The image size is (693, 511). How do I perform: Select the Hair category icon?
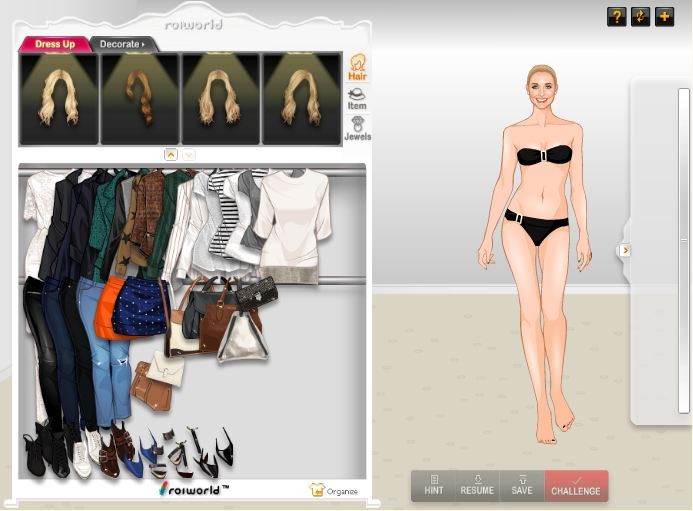356,67
